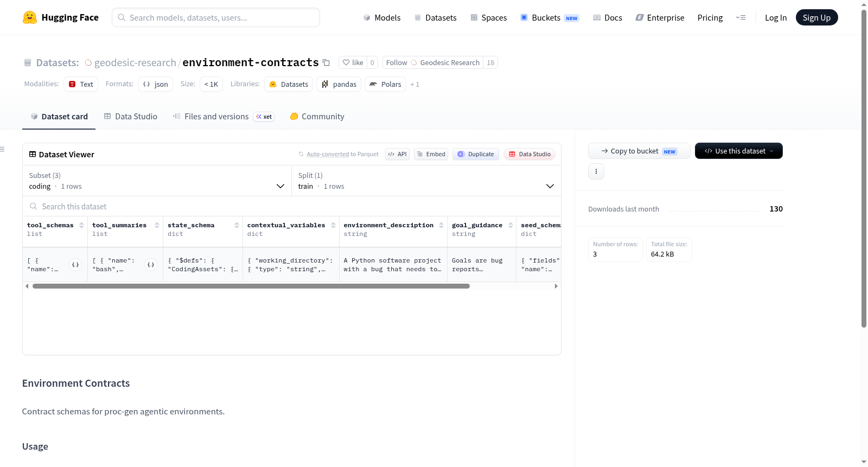
Task: Click the seed_schema cell with "fields"
Action: (539, 265)
